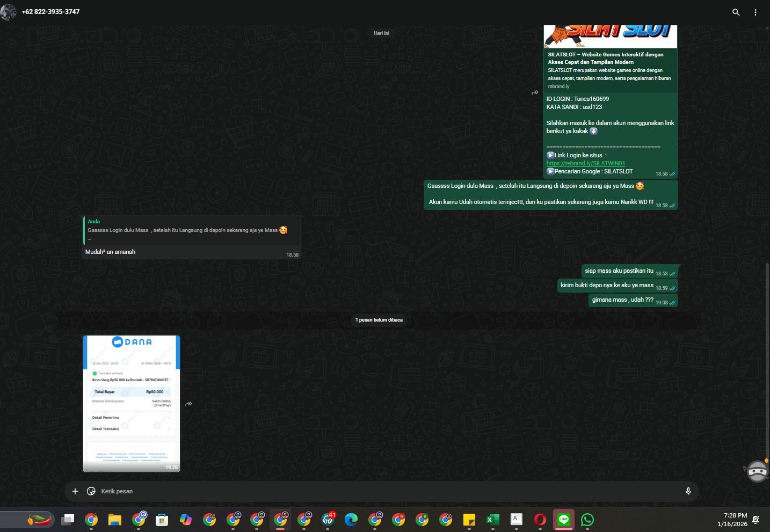Open Microsoft Store from the taskbar

[x=162, y=520]
